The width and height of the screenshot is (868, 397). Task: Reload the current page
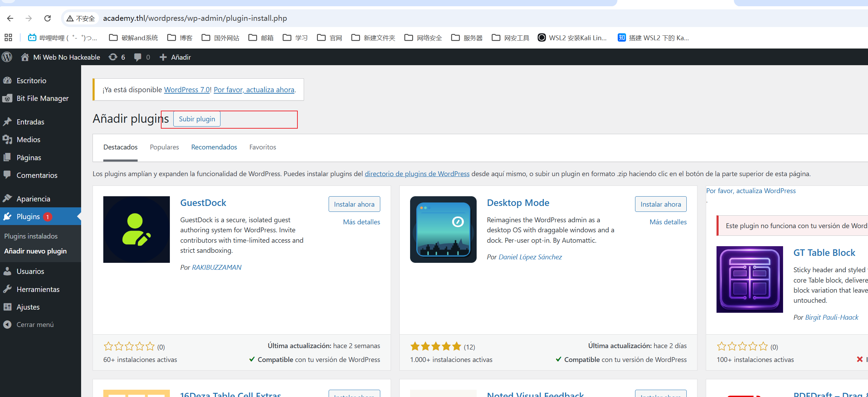47,18
